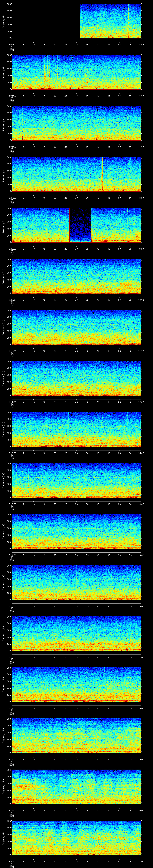Select the 21:00 end time axis label
This screenshot has width=153, height=868.
141,861
